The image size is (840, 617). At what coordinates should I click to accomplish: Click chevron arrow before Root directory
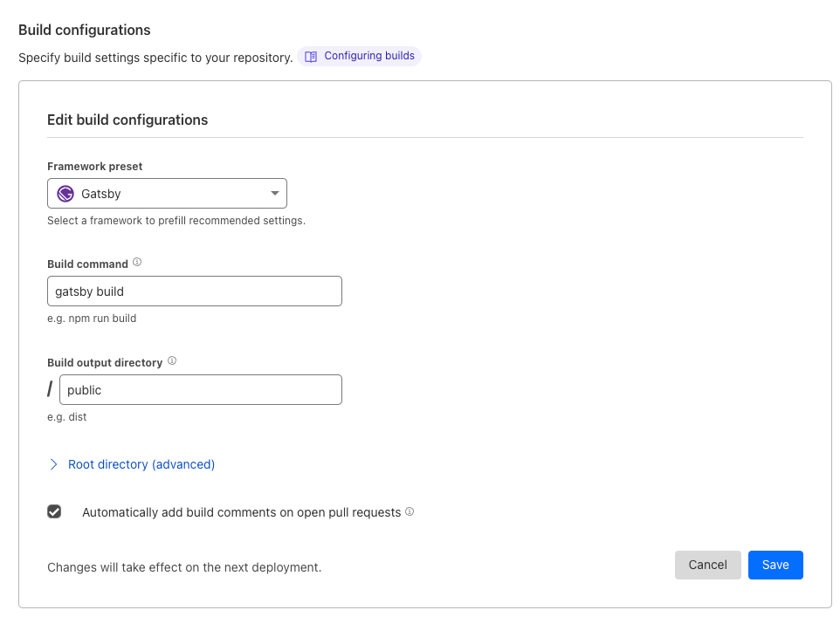53,464
